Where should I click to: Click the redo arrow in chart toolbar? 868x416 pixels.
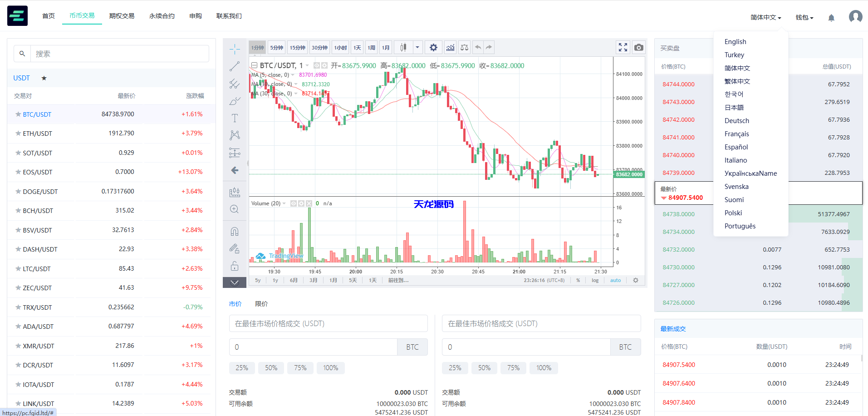pyautogui.click(x=489, y=47)
